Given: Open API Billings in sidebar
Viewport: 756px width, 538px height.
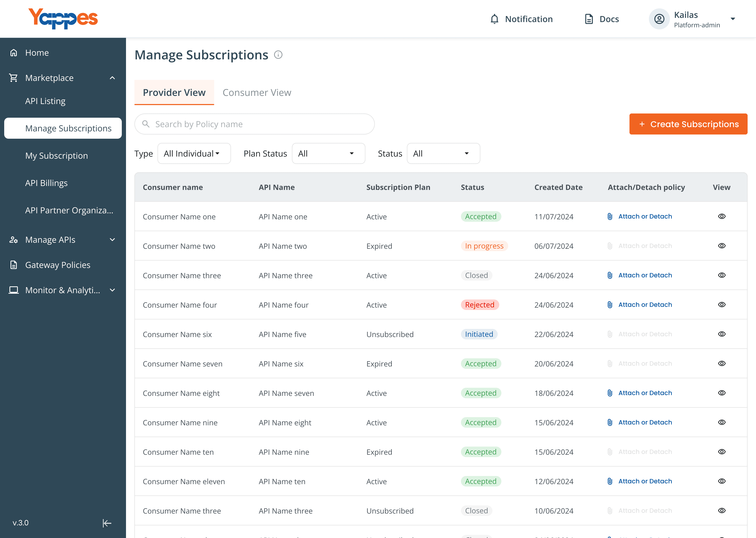Looking at the screenshot, I should [46, 183].
